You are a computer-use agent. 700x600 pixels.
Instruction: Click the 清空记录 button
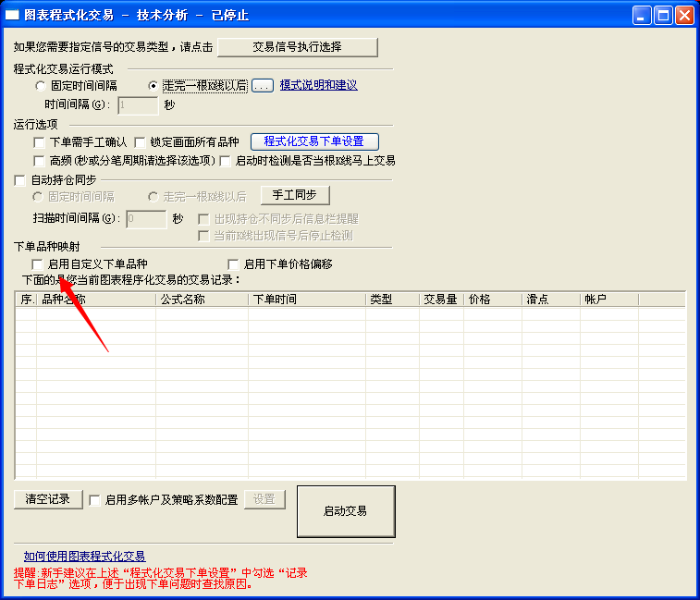pos(48,499)
